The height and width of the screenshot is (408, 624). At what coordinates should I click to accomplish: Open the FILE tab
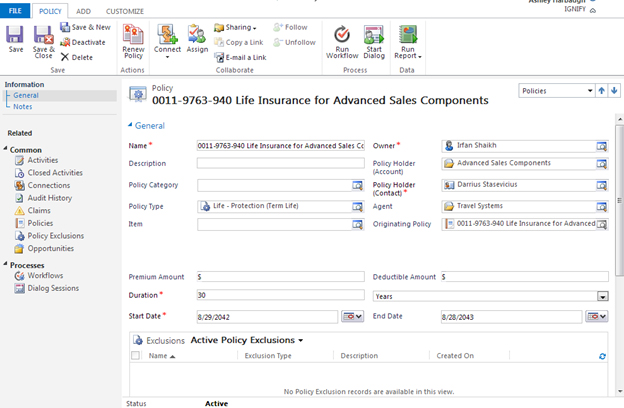tap(16, 10)
